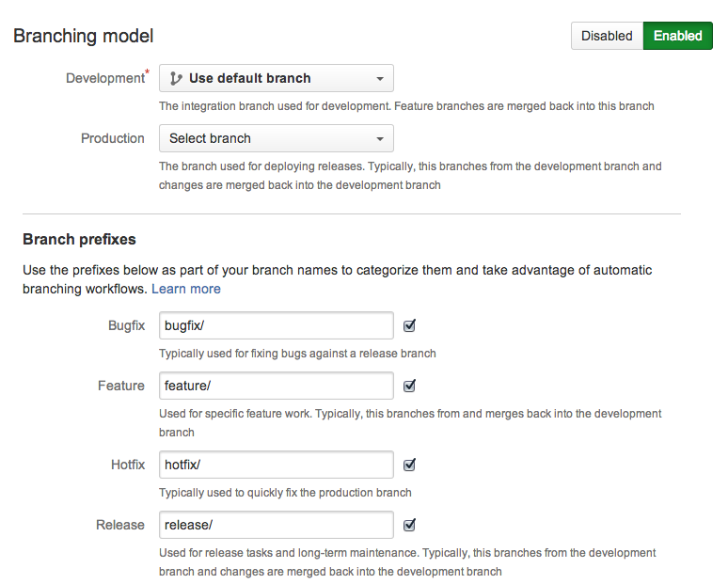Uncheck the Feature prefix checkbox
The image size is (728, 584).
[409, 386]
